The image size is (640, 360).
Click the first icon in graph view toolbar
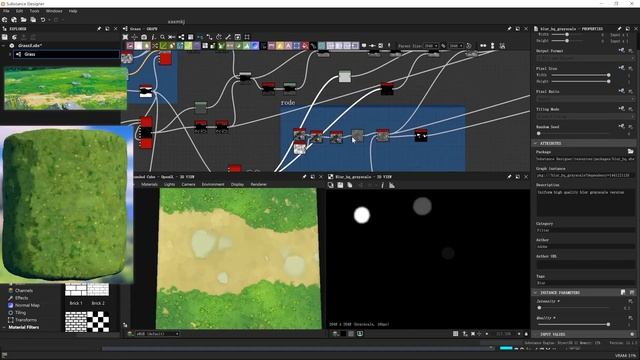[125, 37]
